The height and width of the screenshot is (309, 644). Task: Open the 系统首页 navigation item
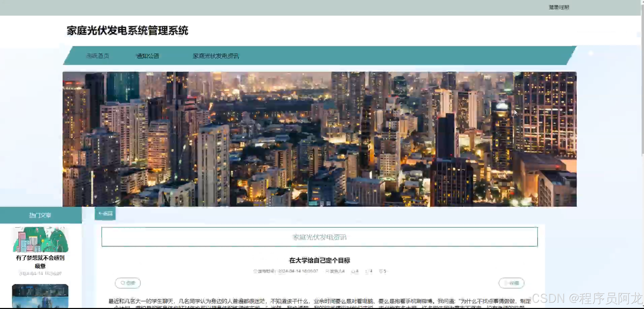(x=98, y=56)
